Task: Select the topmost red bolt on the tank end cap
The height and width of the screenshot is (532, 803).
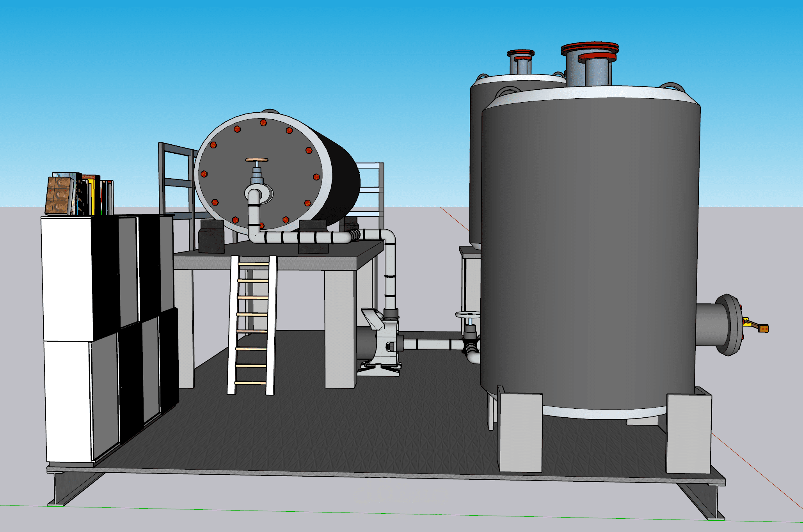Action: click(263, 123)
